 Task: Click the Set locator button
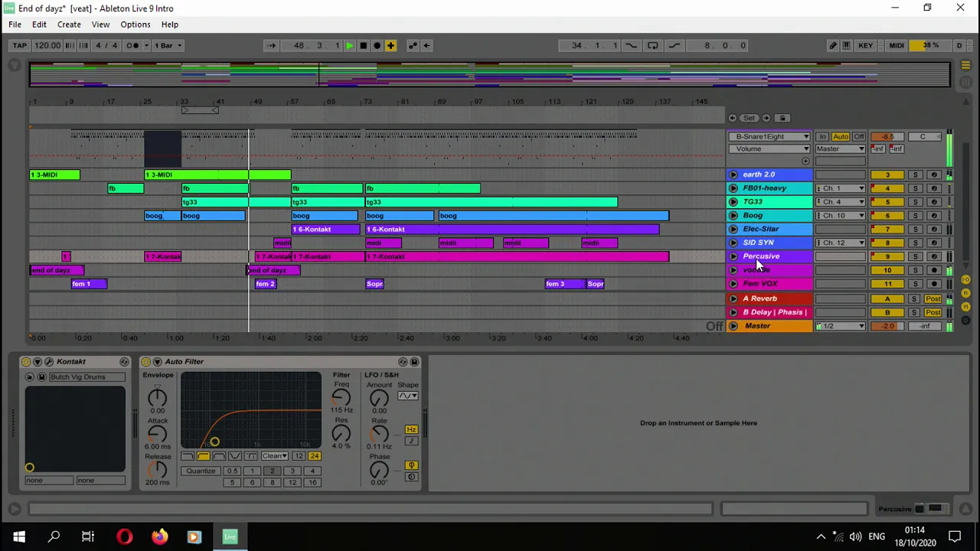[x=749, y=118]
